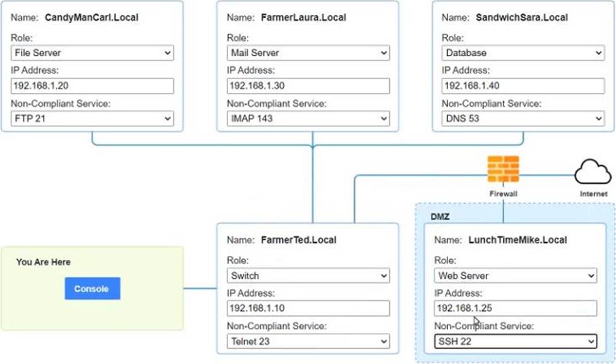The height and width of the screenshot is (364, 616).
Task: Click the IP address field showing 192.168.1.40
Action: click(x=523, y=86)
